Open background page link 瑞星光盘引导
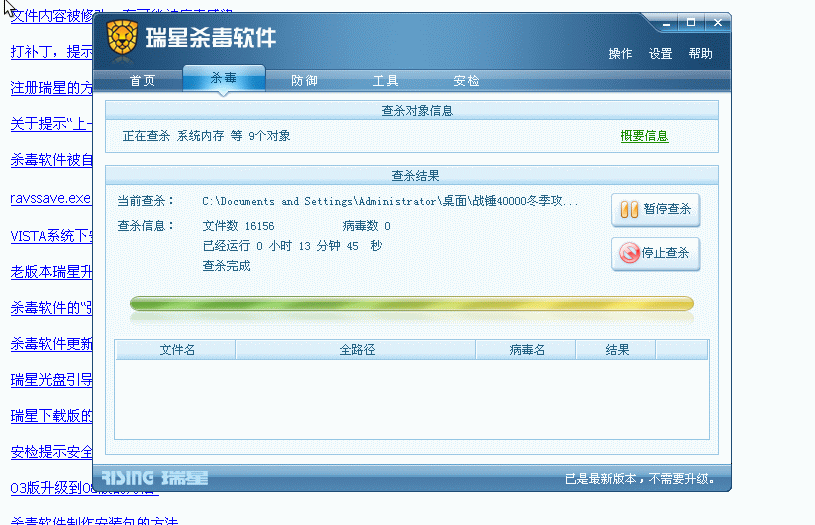 pyautogui.click(x=51, y=380)
